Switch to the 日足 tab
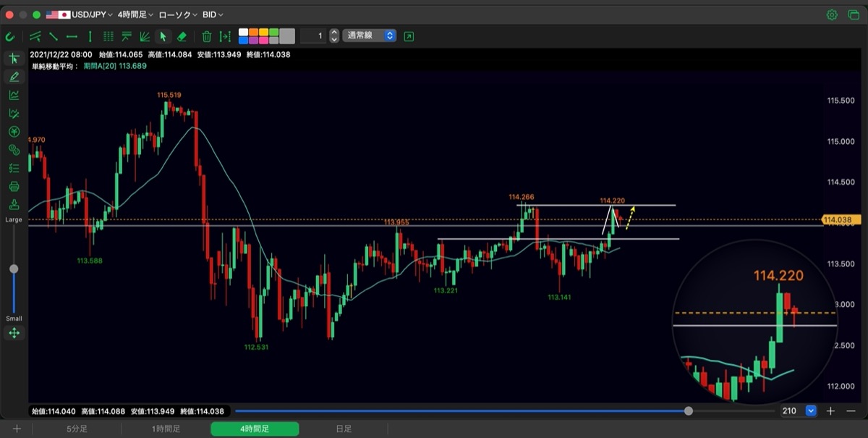The width and height of the screenshot is (868, 438). click(344, 429)
